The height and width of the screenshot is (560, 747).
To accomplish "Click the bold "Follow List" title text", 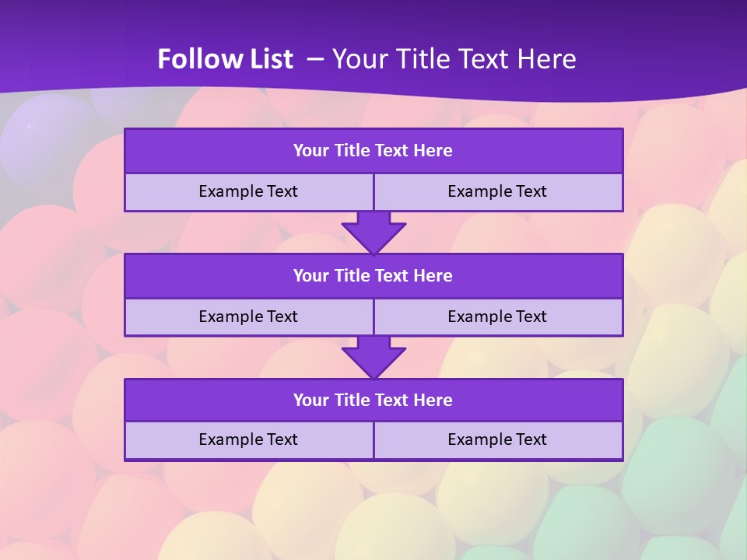I will point(225,59).
